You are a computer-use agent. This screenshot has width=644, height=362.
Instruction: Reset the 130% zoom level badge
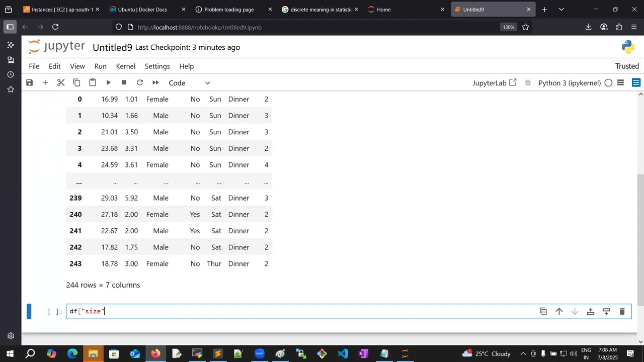[509, 27]
